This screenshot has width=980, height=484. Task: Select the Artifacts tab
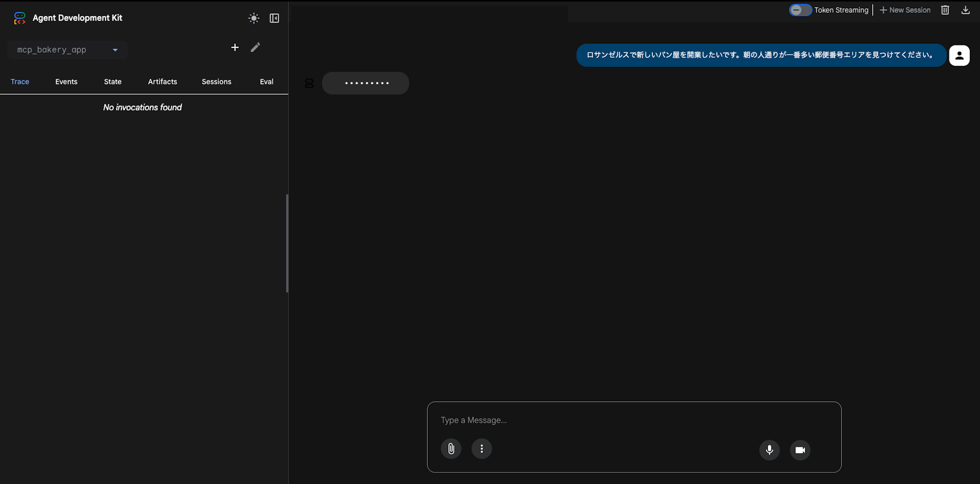[x=163, y=82]
